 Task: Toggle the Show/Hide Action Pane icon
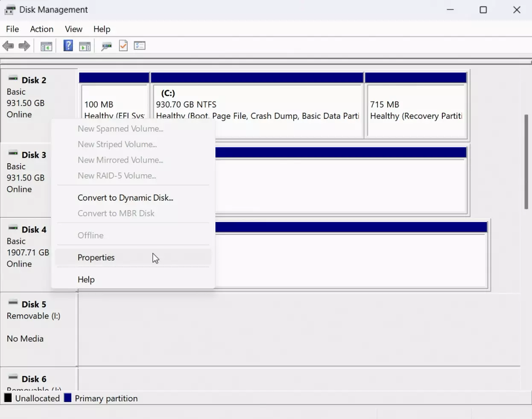[85, 46]
